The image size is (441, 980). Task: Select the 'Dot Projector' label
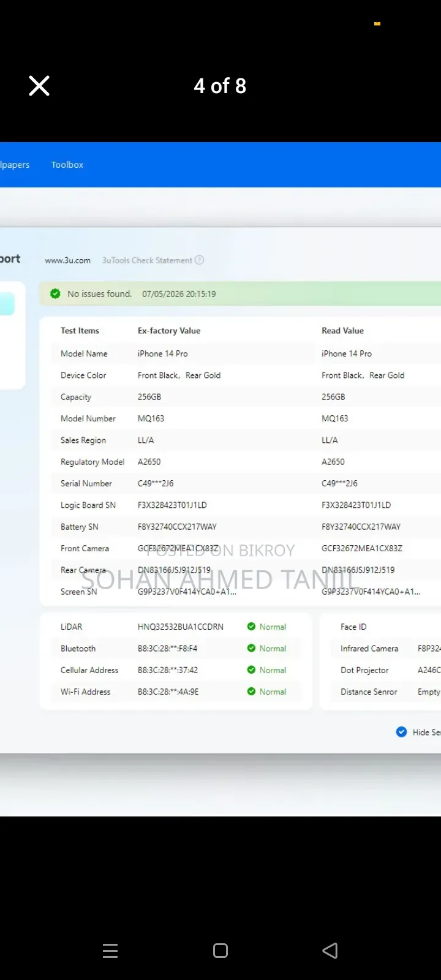(x=364, y=670)
